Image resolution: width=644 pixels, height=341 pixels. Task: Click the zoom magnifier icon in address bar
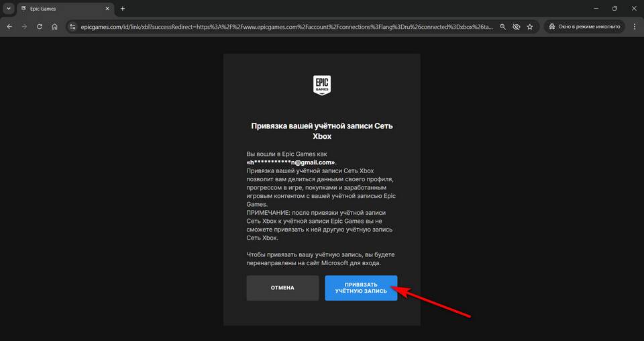pos(502,27)
